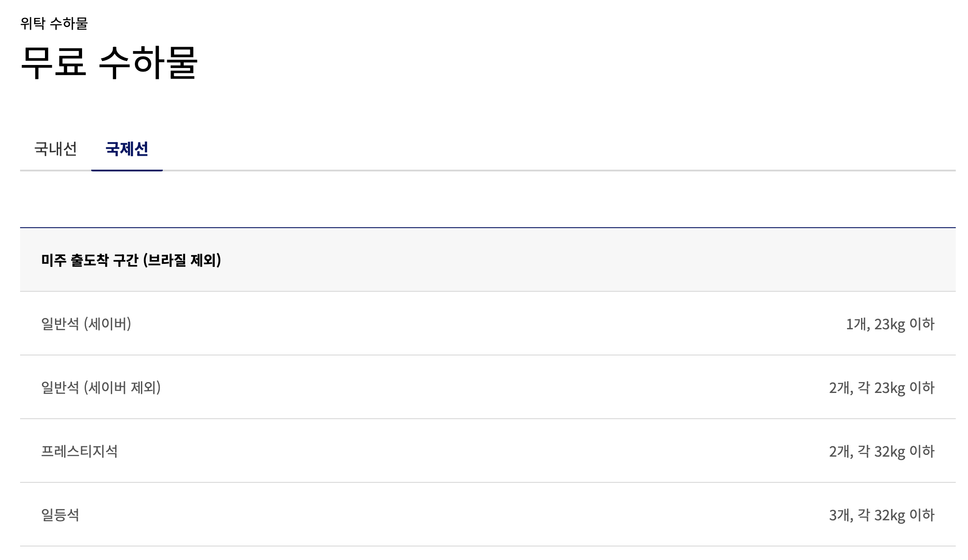Click the (세이버) text in the first row
The width and height of the screenshot is (968, 560).
[x=107, y=324]
